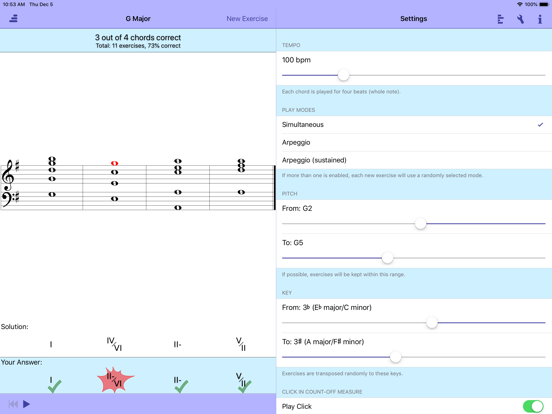Click the G Major title

pos(138,19)
